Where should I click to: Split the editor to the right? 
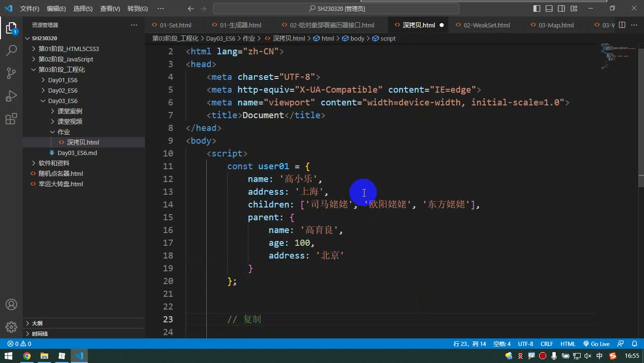(622, 25)
